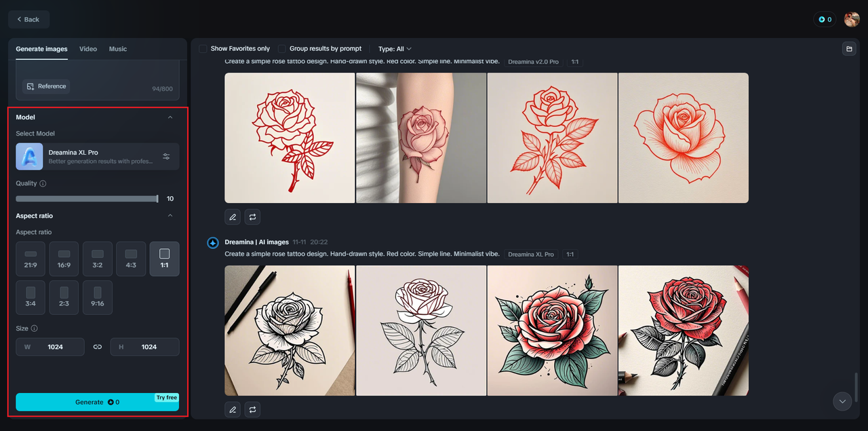Click the Size info icon
This screenshot has height=431, width=868.
pos(34,329)
